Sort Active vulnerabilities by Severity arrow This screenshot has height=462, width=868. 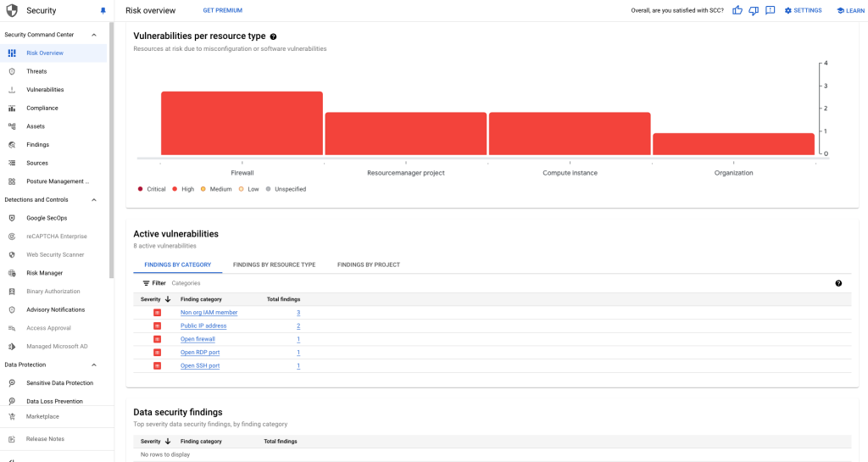[x=168, y=299]
